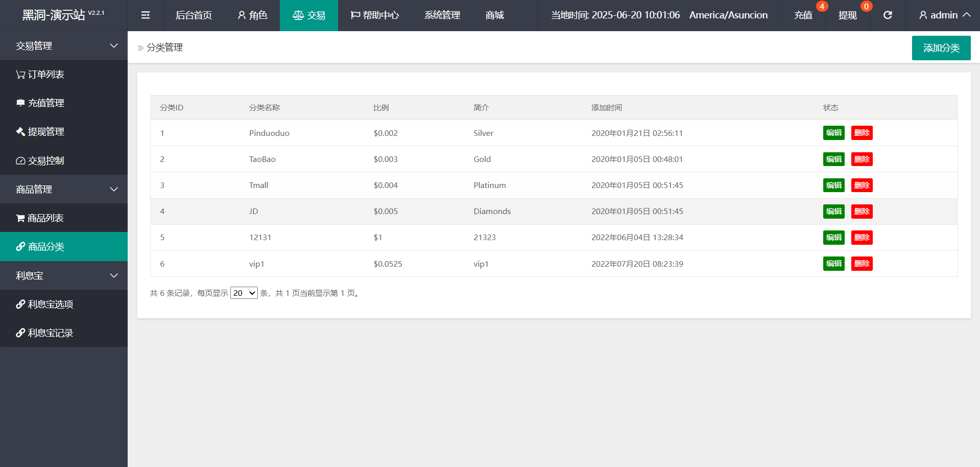Click the 2022年06月04日 13:28:34 timestamp cell
Image resolution: width=980 pixels, height=467 pixels.
637,238
